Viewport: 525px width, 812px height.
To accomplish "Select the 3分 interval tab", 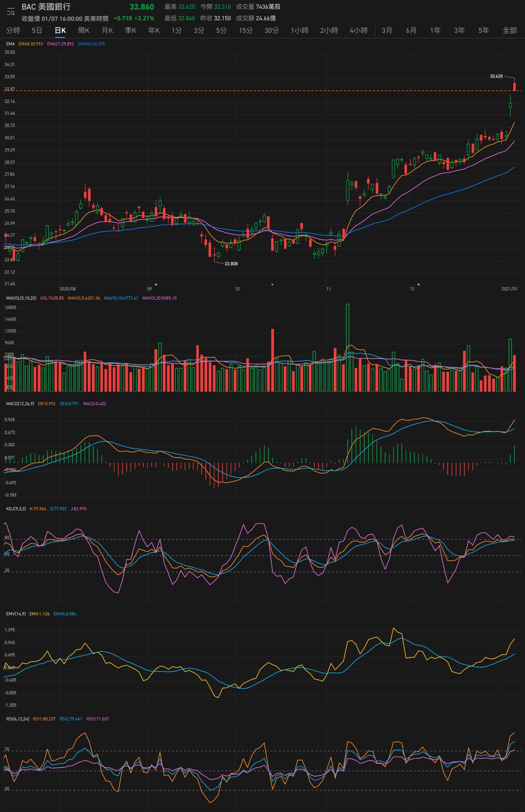I will click(x=199, y=30).
